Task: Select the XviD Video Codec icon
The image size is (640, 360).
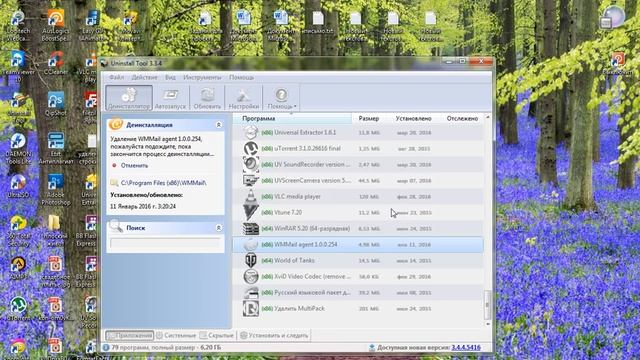Action: click(251, 276)
